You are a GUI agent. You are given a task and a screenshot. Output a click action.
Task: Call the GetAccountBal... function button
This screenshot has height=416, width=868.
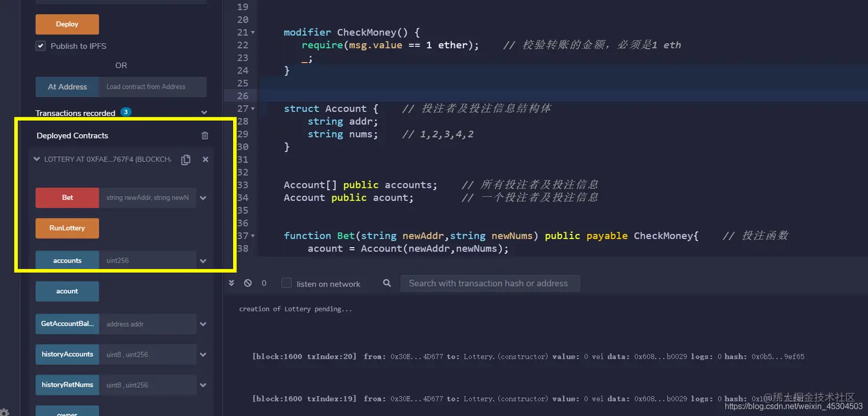67,324
